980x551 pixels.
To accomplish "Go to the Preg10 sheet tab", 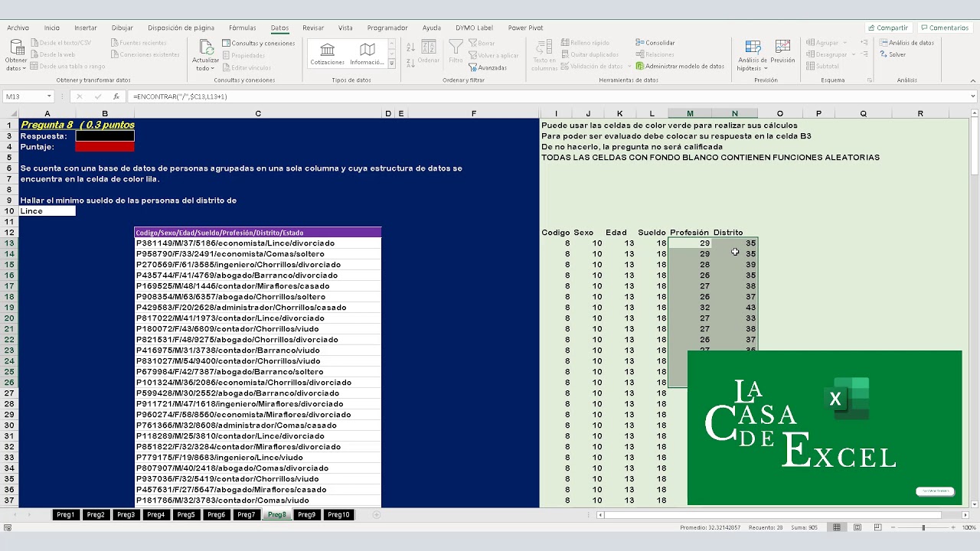I will coord(338,515).
